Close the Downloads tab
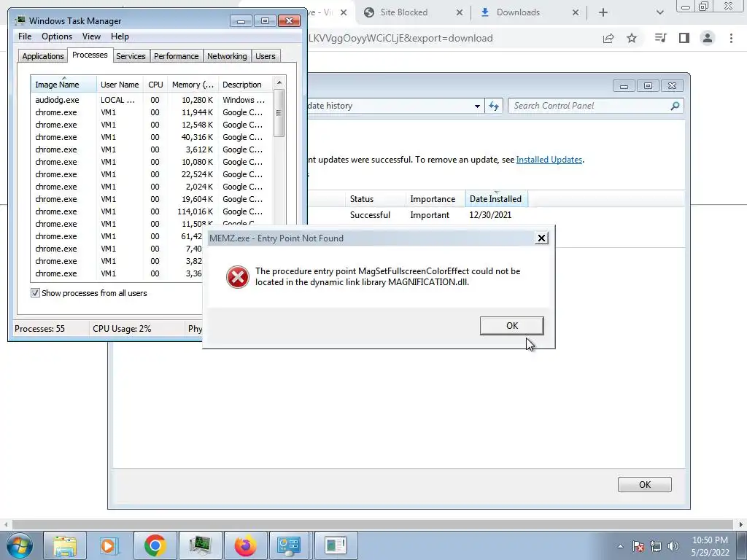The image size is (747, 560). [x=576, y=12]
